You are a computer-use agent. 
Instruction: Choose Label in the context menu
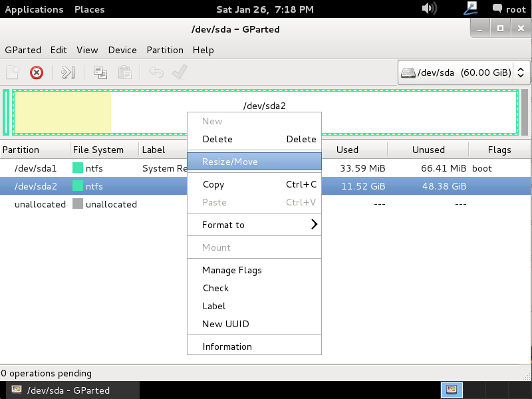click(254, 306)
